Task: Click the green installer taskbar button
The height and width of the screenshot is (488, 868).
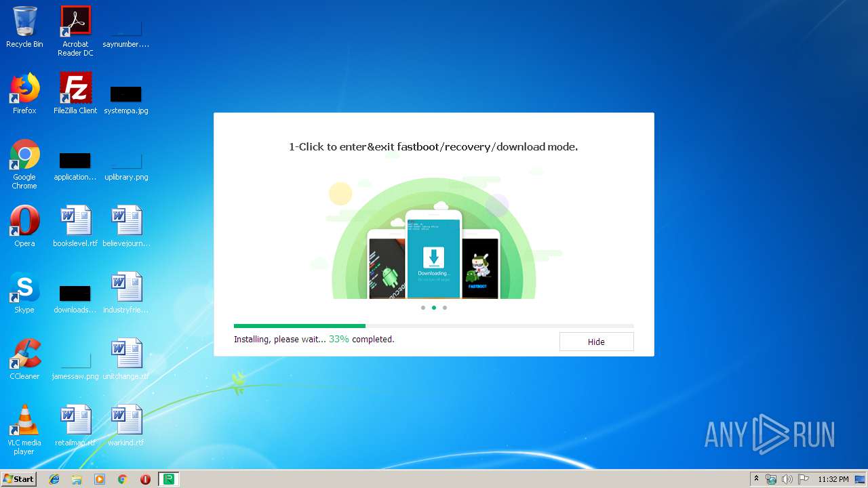Action: [x=168, y=479]
